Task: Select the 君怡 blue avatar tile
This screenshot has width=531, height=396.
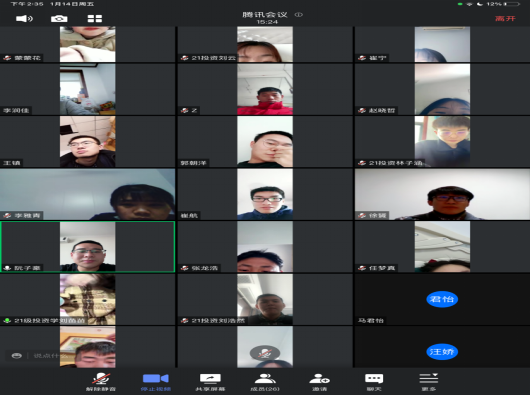Action: tap(442, 299)
